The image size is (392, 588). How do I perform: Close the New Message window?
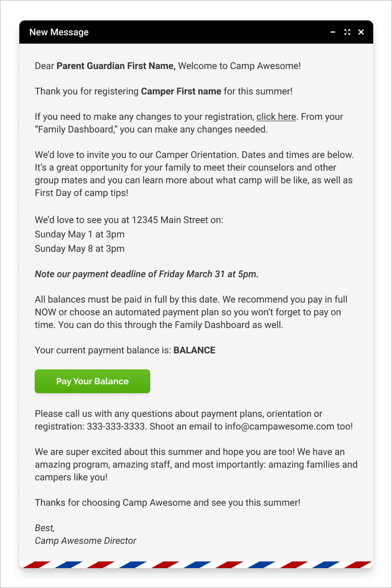click(x=361, y=32)
